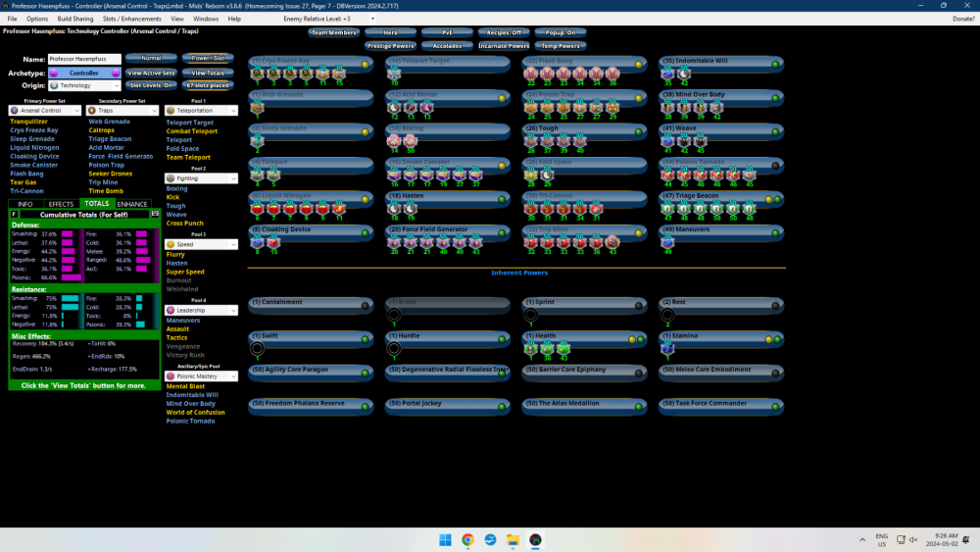This screenshot has height=552, width=980.
Task: Click first enhancement slot of Cryo Freeze Ray
Action: [257, 74]
